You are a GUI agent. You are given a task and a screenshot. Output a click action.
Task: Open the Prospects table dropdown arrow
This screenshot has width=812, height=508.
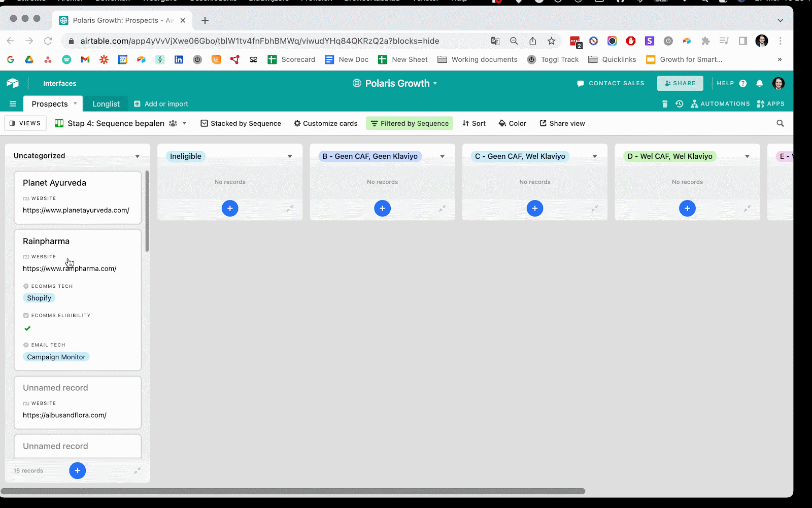75,104
